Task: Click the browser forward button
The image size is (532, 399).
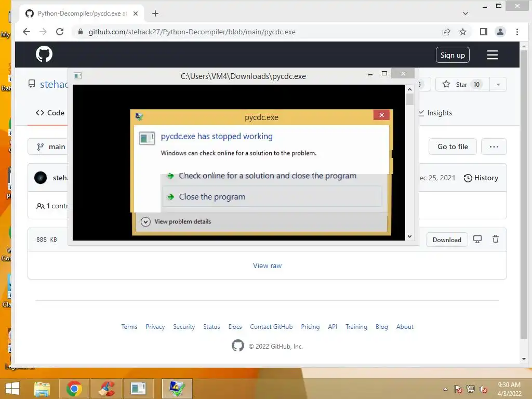Action: tap(43, 32)
